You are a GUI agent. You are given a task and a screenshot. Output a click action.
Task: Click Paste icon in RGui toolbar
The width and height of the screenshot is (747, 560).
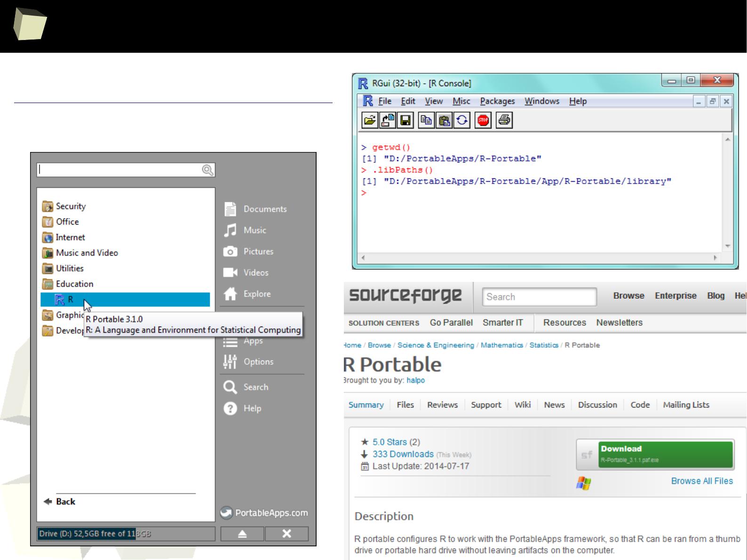pos(444,120)
